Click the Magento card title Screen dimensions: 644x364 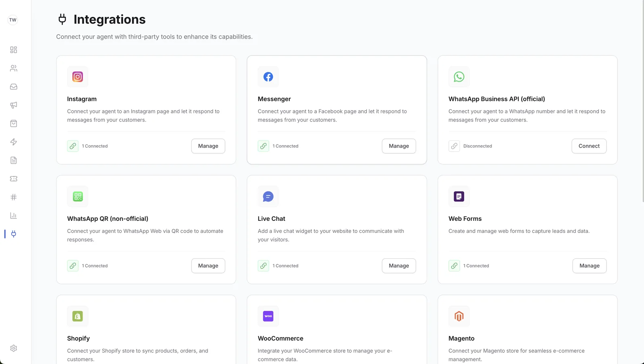(461, 339)
